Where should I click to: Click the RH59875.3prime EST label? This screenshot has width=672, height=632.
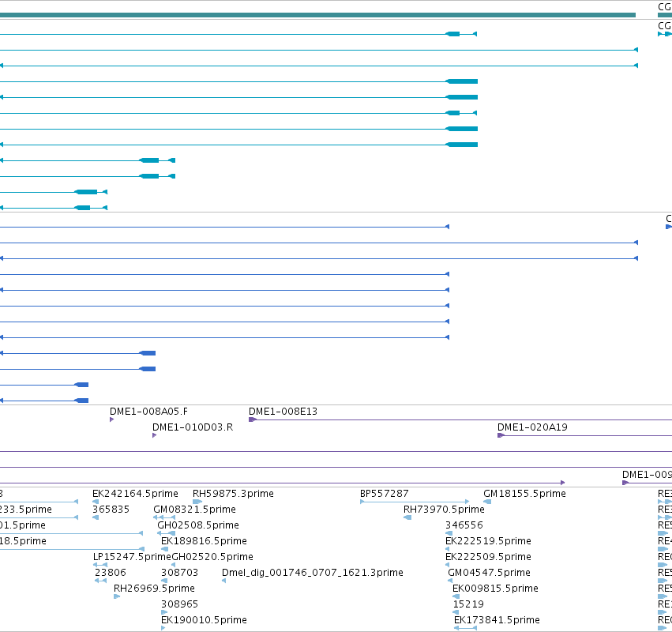[x=233, y=494]
